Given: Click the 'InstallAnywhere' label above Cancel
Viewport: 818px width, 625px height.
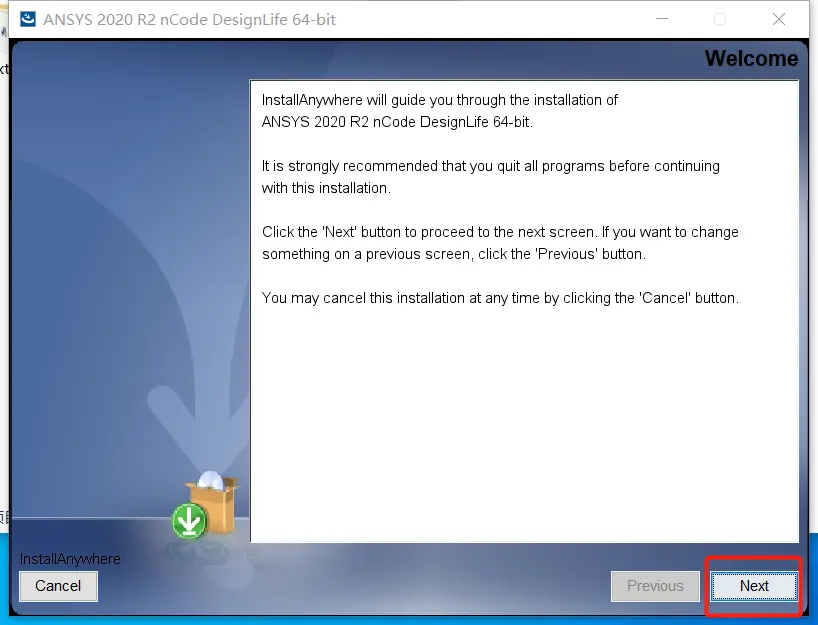Looking at the screenshot, I should [x=70, y=559].
